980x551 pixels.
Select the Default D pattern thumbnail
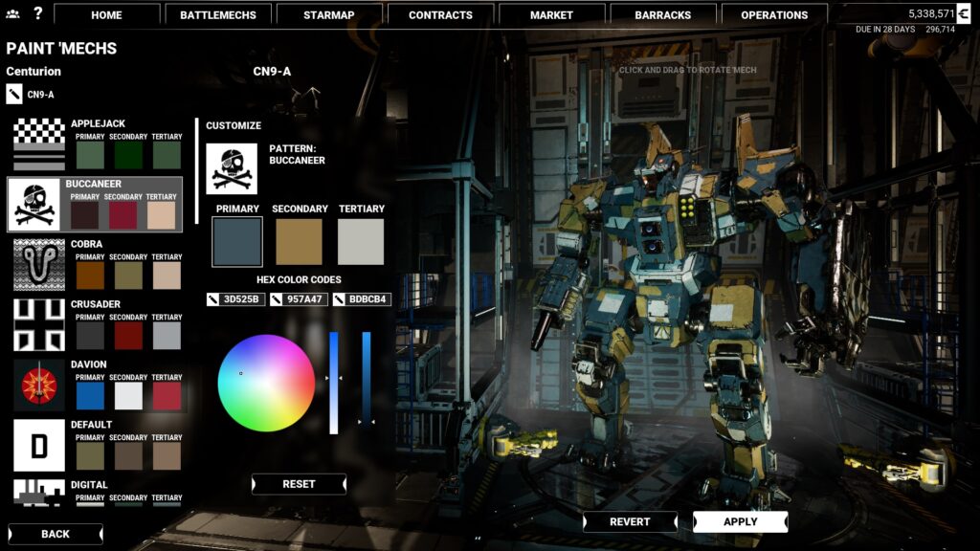(x=38, y=445)
